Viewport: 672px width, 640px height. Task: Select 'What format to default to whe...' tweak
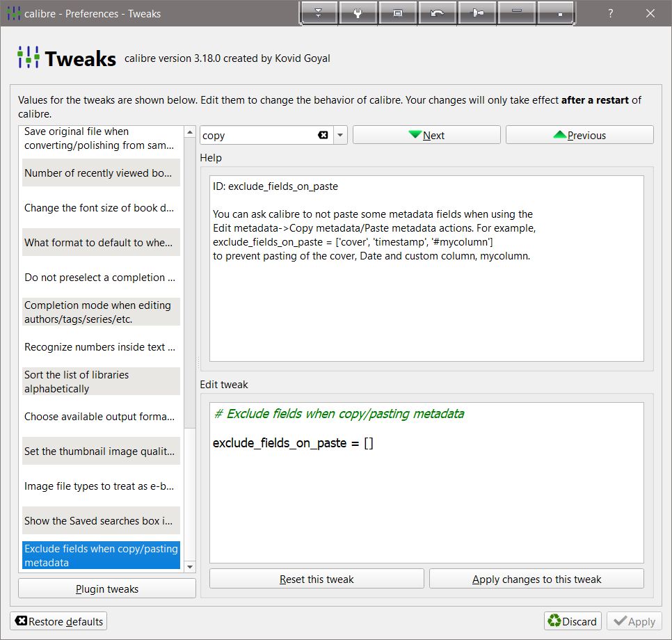pyautogui.click(x=101, y=243)
